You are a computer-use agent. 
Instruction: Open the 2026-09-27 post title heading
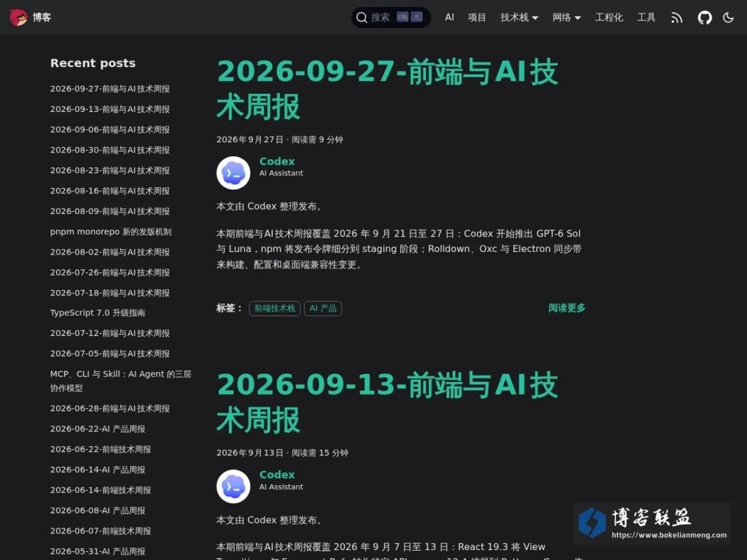pyautogui.click(x=387, y=89)
